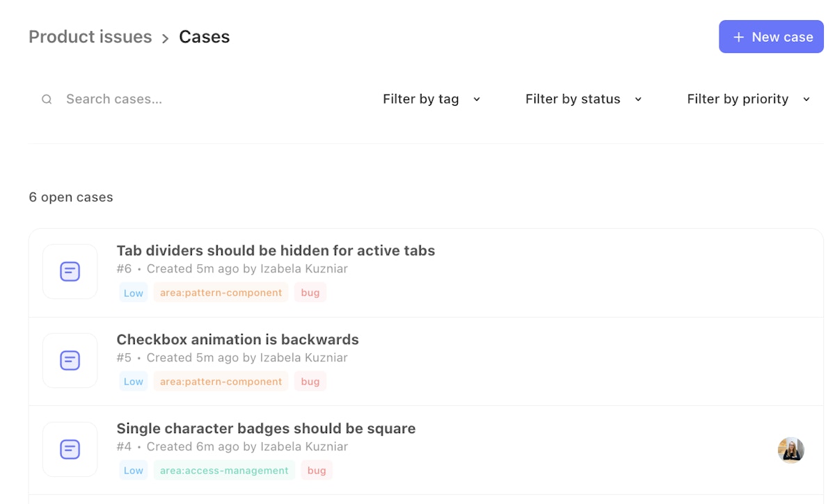Click the bug tag on case #6
The width and height of the screenshot is (835, 504).
pos(310,293)
